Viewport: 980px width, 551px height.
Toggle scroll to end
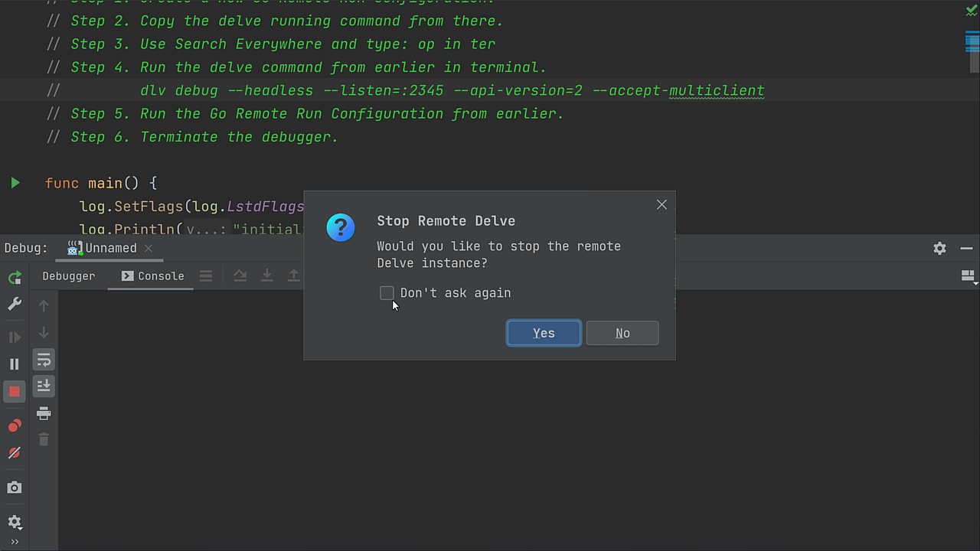(44, 386)
